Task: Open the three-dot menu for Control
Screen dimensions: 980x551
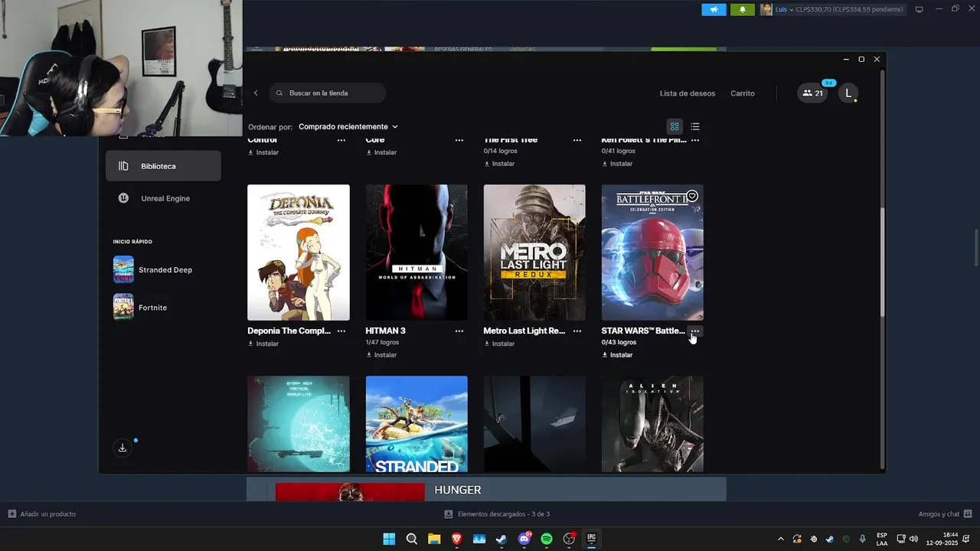Action: (x=341, y=140)
